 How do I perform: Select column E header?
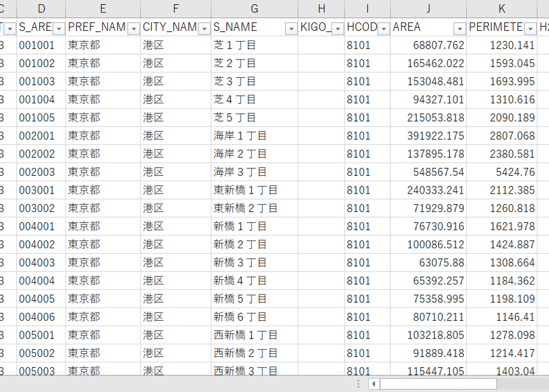(103, 9)
